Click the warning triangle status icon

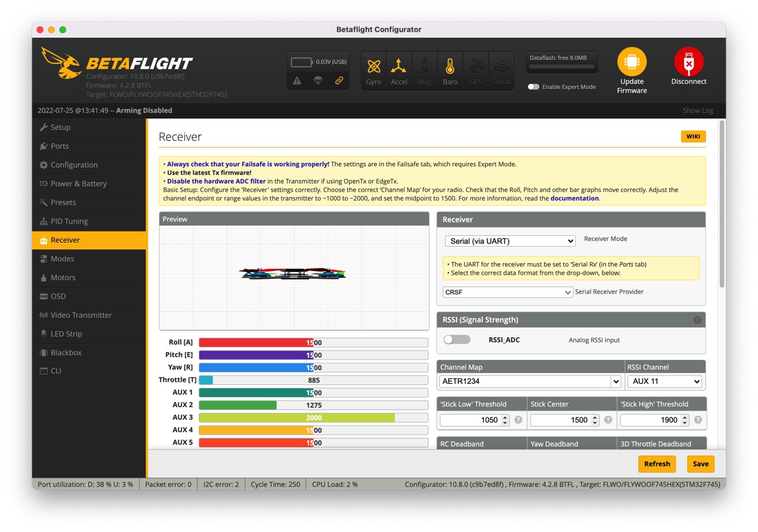tap(297, 80)
